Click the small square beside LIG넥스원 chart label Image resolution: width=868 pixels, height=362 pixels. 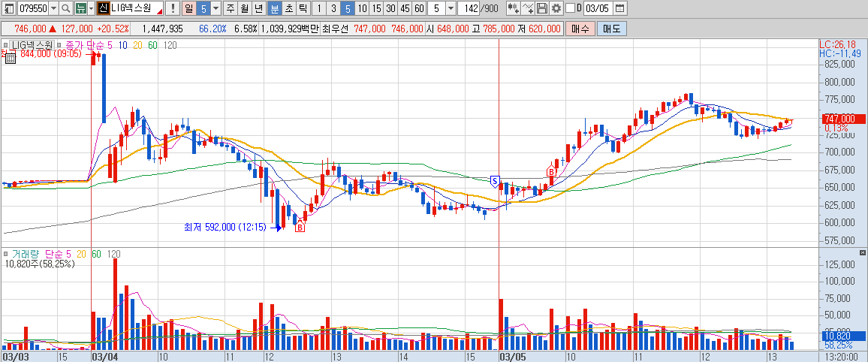point(5,45)
